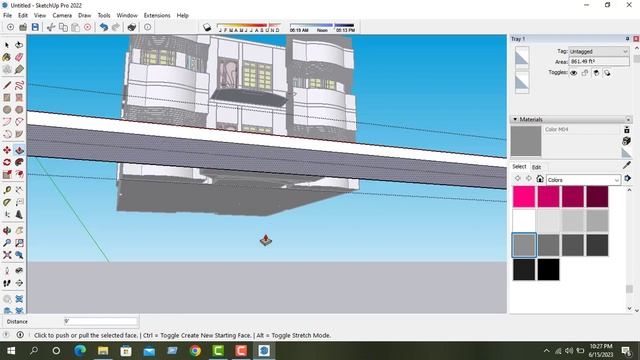Select the Line pencil tool

(x=7, y=85)
